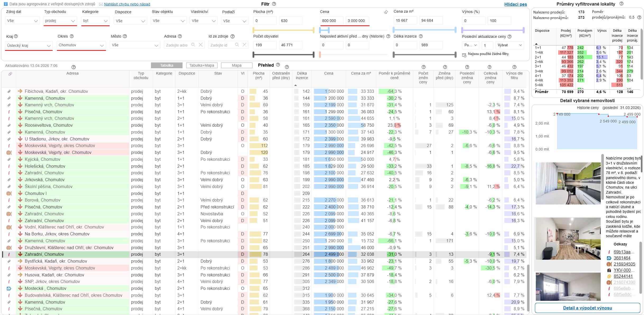Open source link 3681464
The image size is (644, 315).
click(x=622, y=258)
